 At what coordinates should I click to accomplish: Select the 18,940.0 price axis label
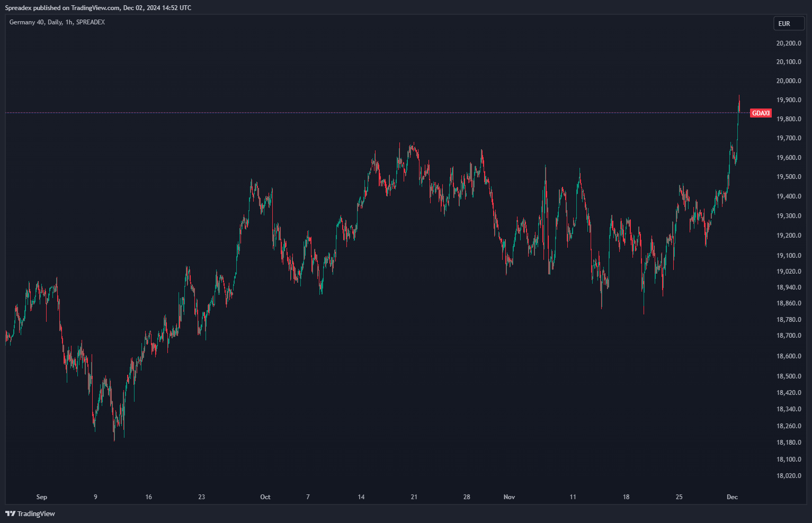(x=789, y=287)
